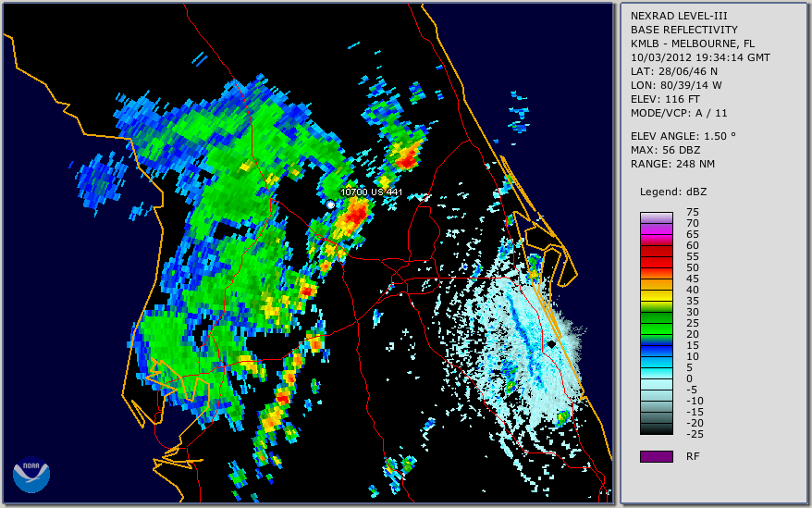This screenshot has width=812, height=508.
Task: Click the black radar site marker
Action: (x=552, y=343)
